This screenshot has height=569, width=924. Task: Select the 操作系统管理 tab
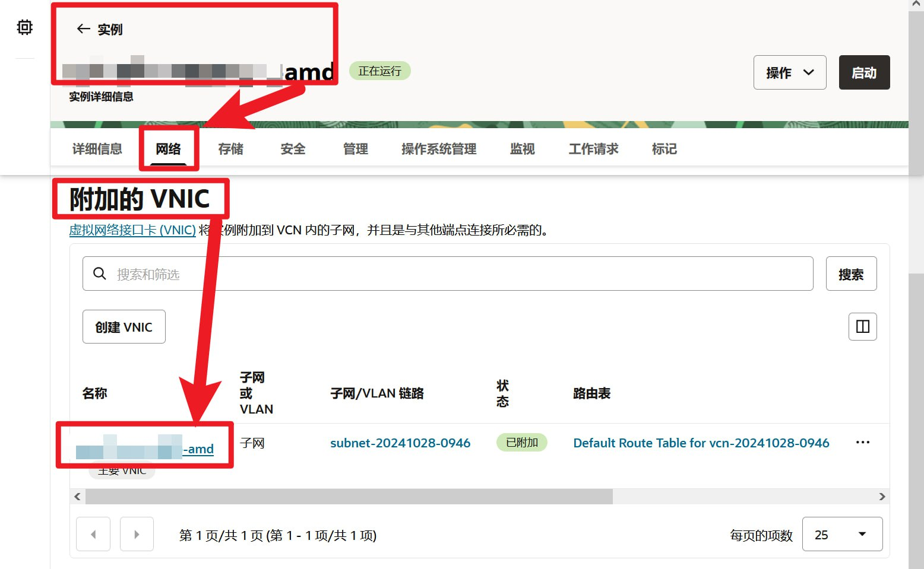(x=438, y=149)
